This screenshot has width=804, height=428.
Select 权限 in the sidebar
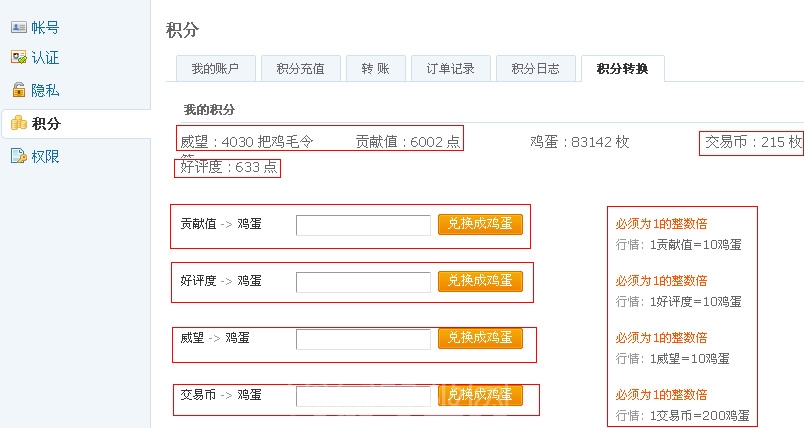point(45,156)
